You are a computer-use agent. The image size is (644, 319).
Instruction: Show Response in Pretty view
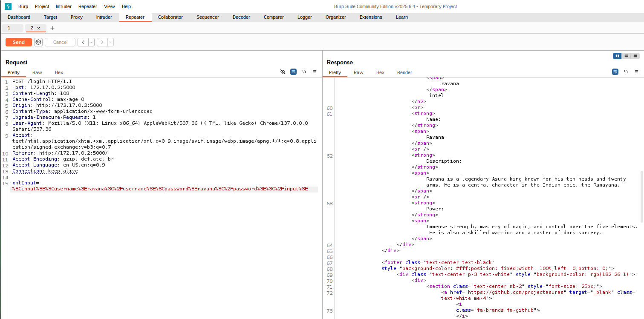(x=335, y=72)
